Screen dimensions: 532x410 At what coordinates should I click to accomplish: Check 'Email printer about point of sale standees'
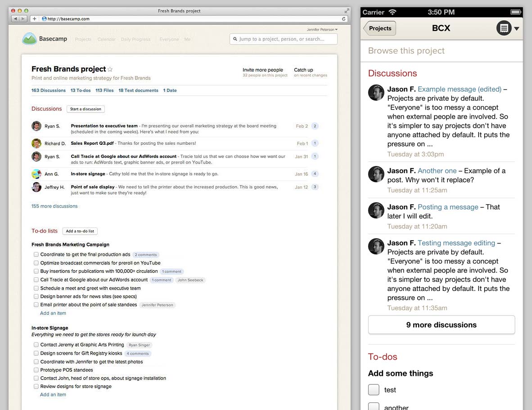[36, 305]
